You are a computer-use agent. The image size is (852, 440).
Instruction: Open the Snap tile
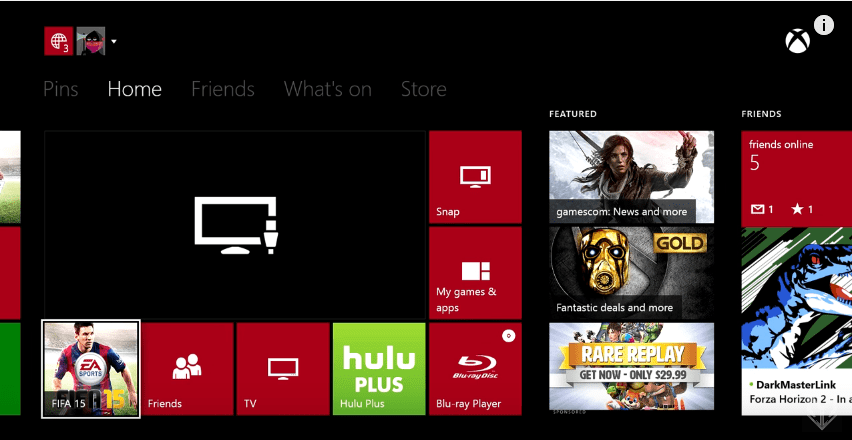point(475,177)
